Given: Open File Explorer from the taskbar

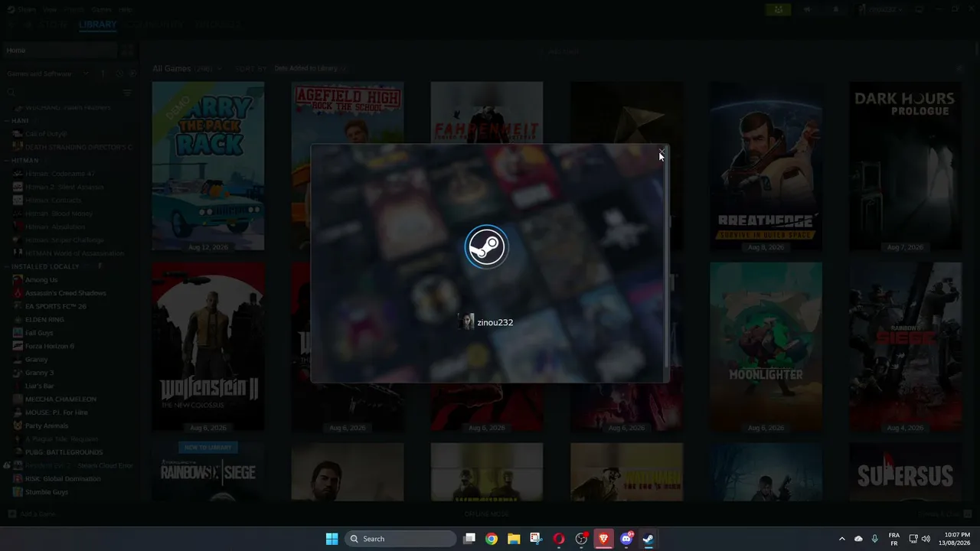Looking at the screenshot, I should point(514,539).
